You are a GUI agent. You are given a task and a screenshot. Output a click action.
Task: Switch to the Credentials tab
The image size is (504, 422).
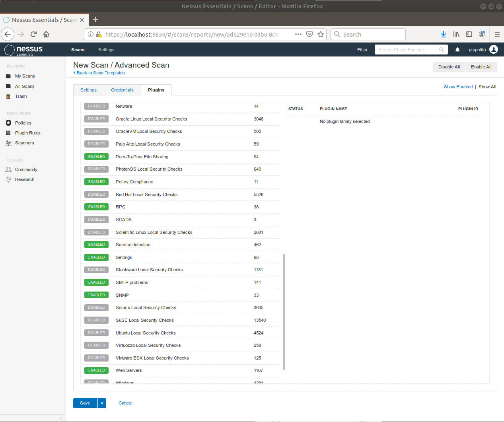(122, 90)
